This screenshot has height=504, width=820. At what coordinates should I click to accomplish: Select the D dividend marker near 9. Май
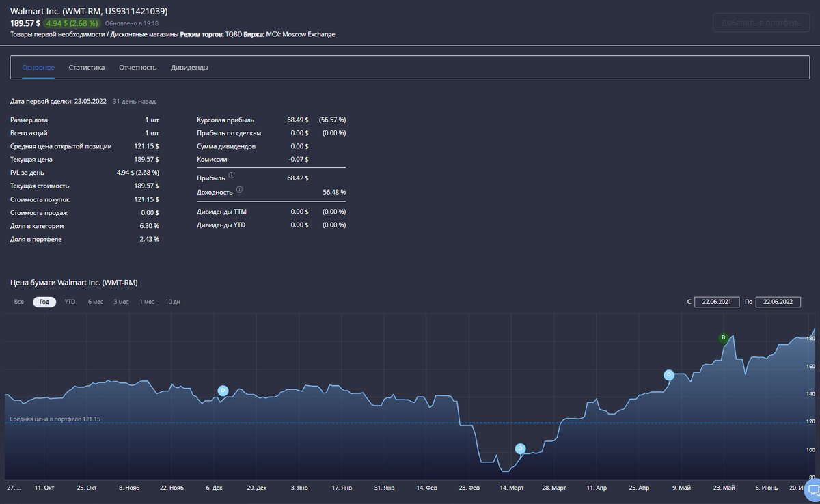669,374
